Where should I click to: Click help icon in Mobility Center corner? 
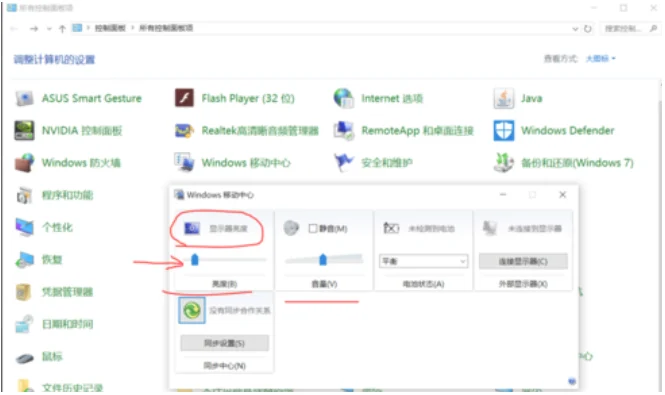click(x=572, y=381)
